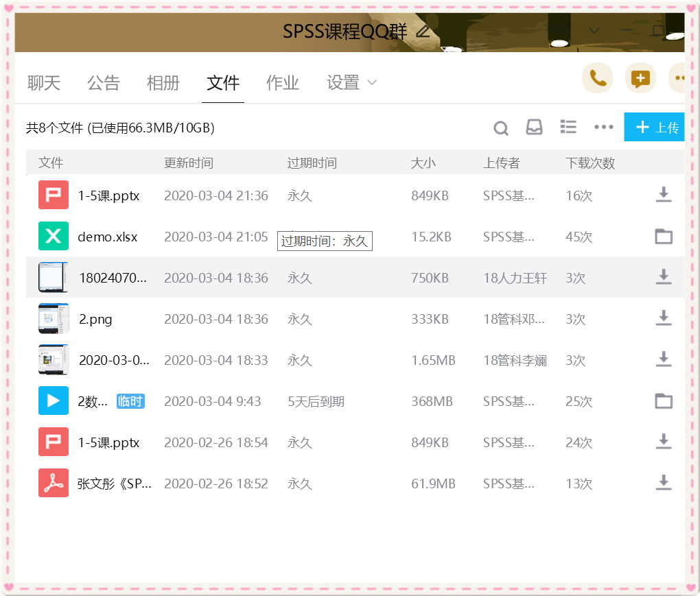
Task: Click the edit group name pencil icon
Action: (423, 32)
